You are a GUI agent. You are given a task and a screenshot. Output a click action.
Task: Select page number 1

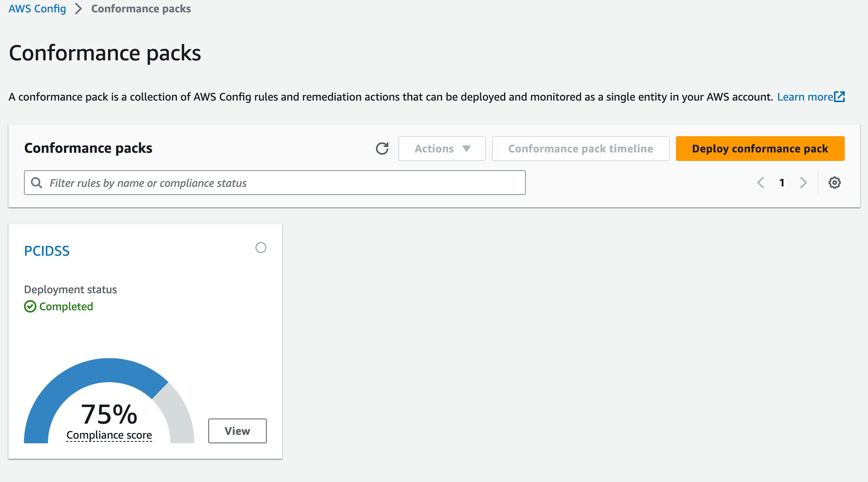tap(782, 183)
